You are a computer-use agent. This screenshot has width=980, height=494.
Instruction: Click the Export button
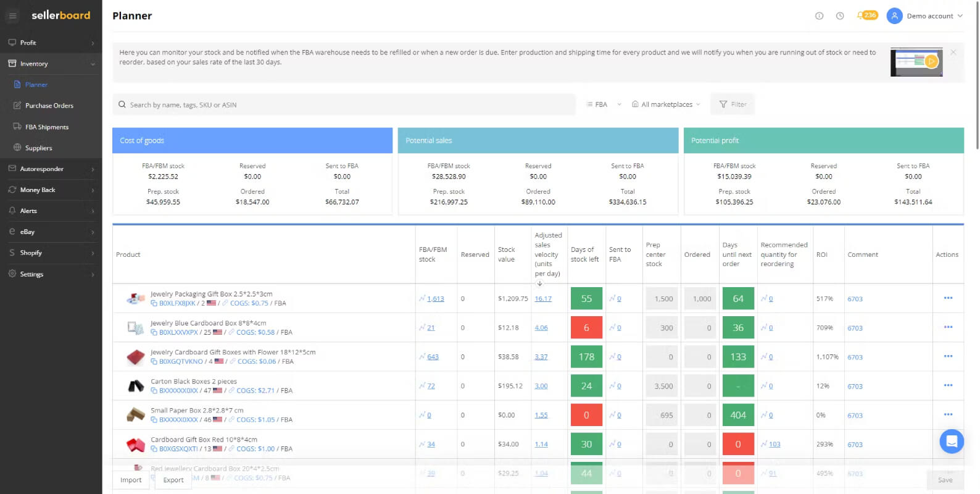pyautogui.click(x=173, y=480)
